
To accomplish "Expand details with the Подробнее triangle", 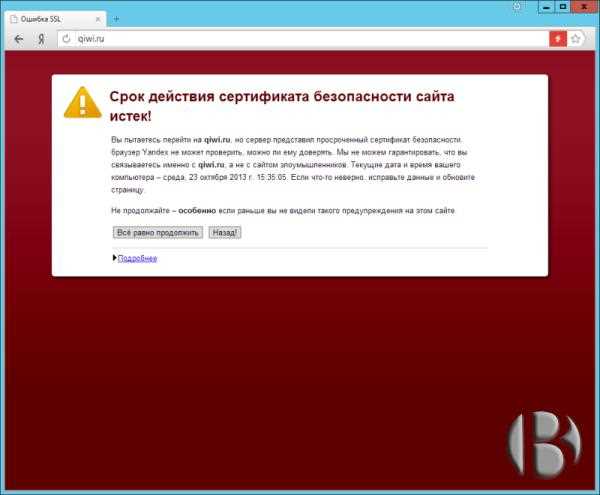I will click(x=114, y=258).
